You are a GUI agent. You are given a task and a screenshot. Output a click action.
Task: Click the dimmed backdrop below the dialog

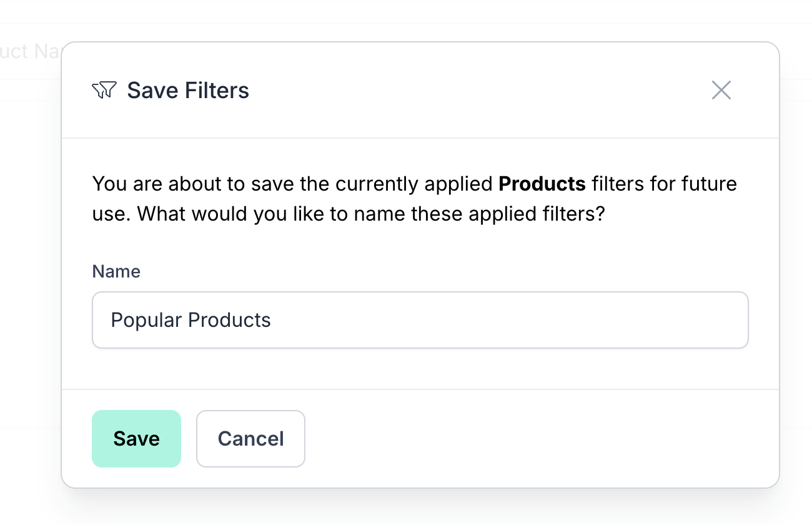(406, 507)
